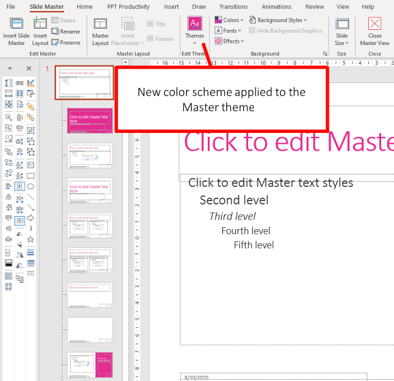Click the Delete layout button
Screen dimensions: 394x381
click(63, 21)
